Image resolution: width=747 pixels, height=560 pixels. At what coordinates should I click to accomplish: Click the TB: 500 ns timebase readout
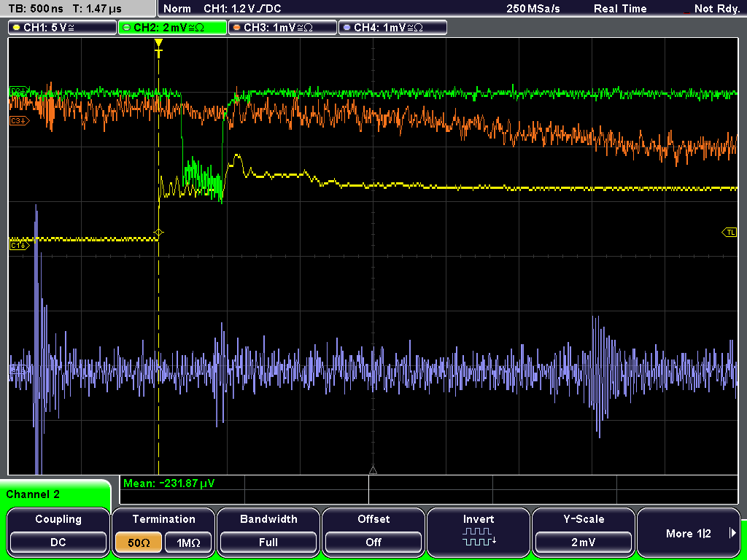[36, 9]
